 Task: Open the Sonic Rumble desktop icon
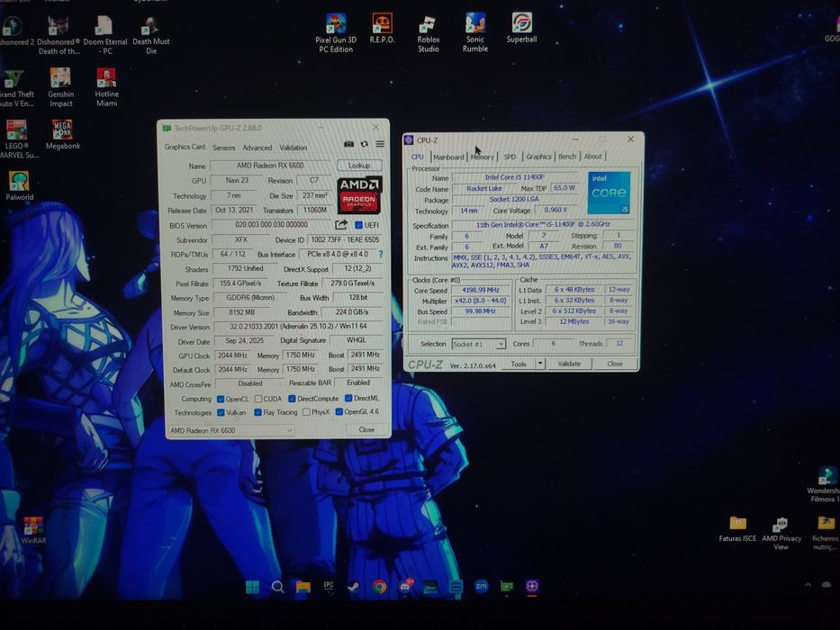coord(475,32)
